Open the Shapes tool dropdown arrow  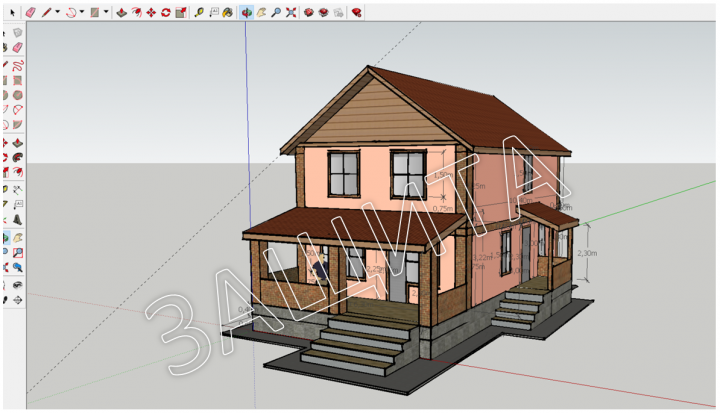coord(106,12)
